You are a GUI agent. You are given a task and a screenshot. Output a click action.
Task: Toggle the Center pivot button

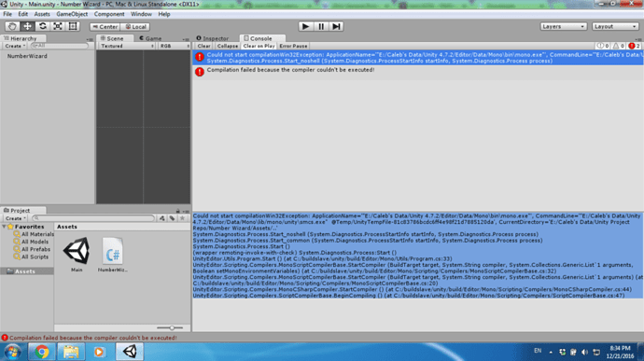point(105,27)
